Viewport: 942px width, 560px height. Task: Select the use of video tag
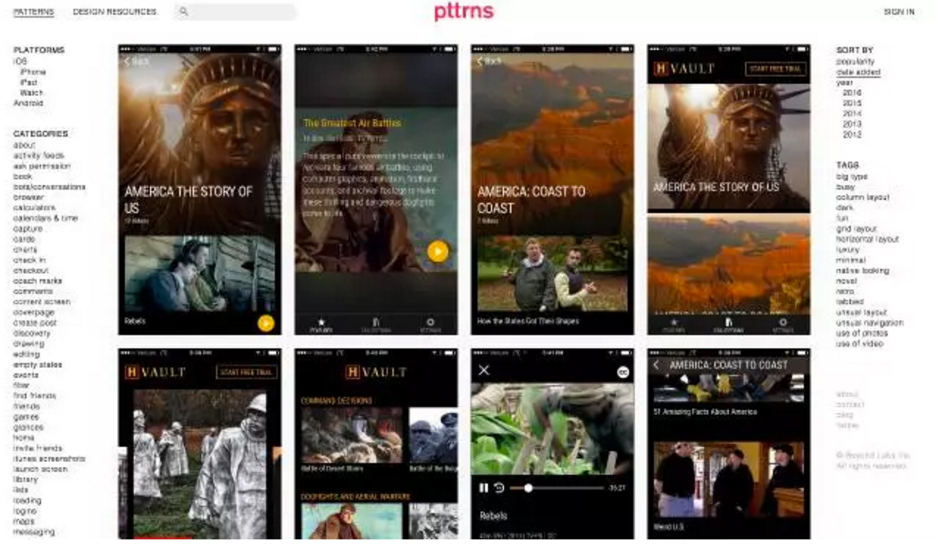860,343
